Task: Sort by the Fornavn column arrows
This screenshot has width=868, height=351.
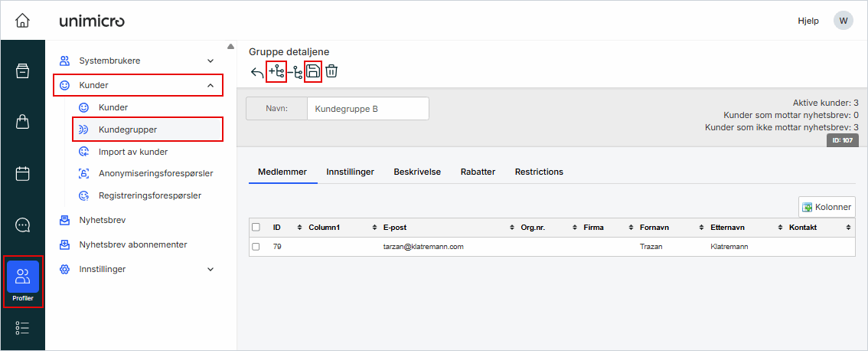Action: [702, 228]
